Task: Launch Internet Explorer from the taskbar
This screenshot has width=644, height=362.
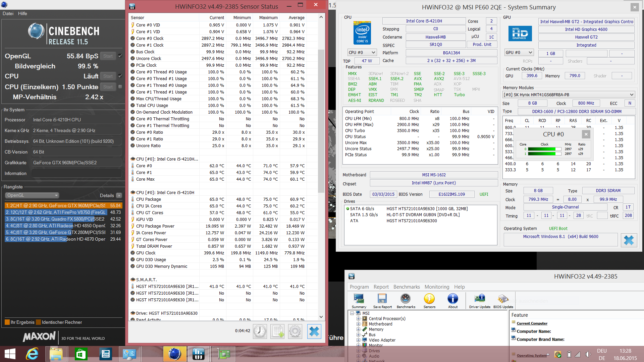Action: [x=32, y=354]
